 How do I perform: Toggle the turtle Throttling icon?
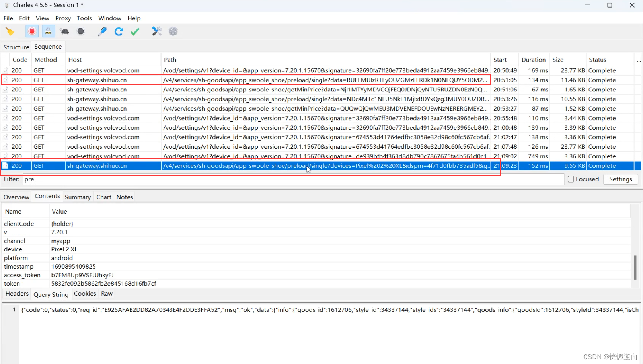tap(64, 31)
